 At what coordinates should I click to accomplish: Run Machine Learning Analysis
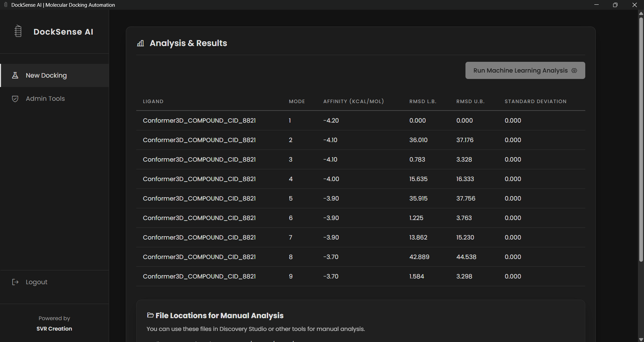pos(525,71)
